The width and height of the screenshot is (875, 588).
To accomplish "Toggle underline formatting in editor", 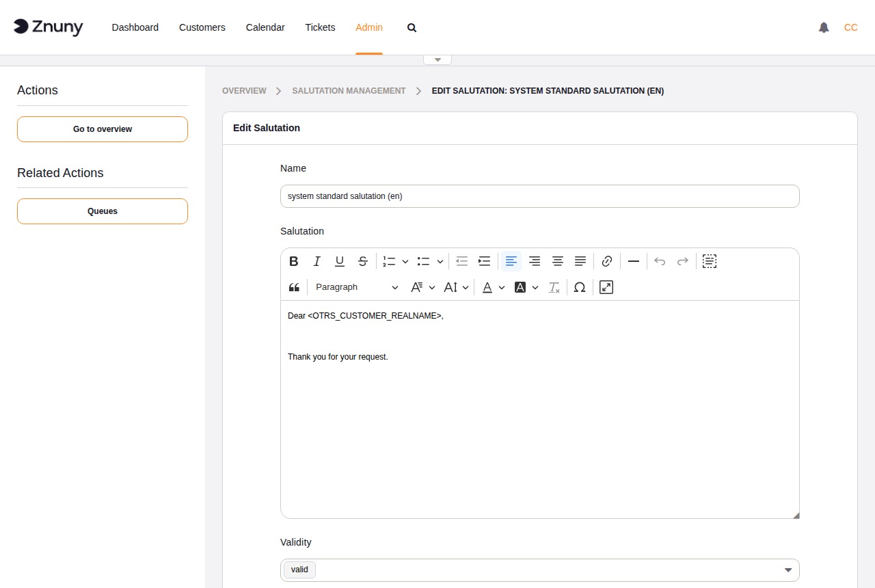I will 340,261.
